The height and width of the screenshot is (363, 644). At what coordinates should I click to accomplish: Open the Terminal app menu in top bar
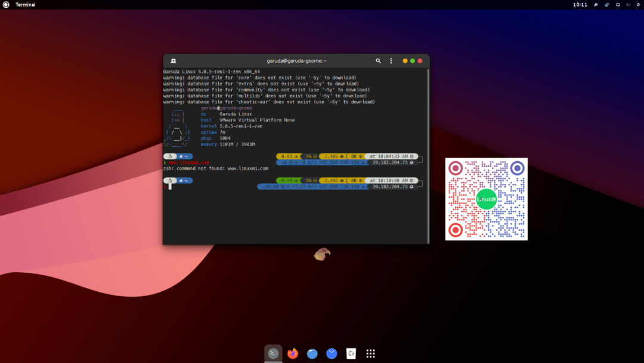click(x=26, y=5)
